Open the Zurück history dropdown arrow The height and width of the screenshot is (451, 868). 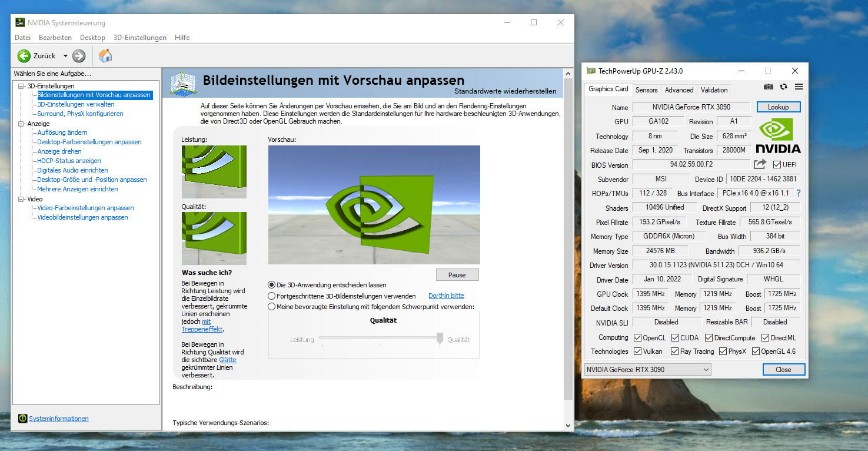(x=65, y=56)
